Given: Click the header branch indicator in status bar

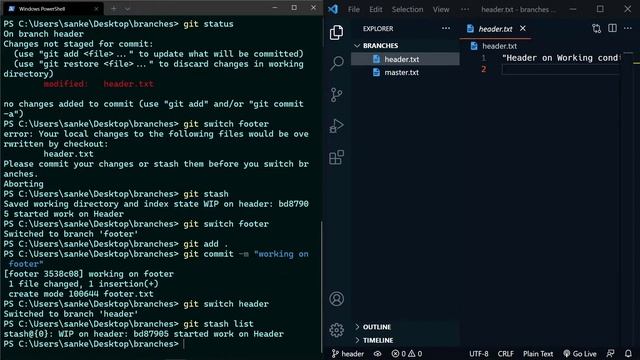Looking at the screenshot, I should 347,353.
